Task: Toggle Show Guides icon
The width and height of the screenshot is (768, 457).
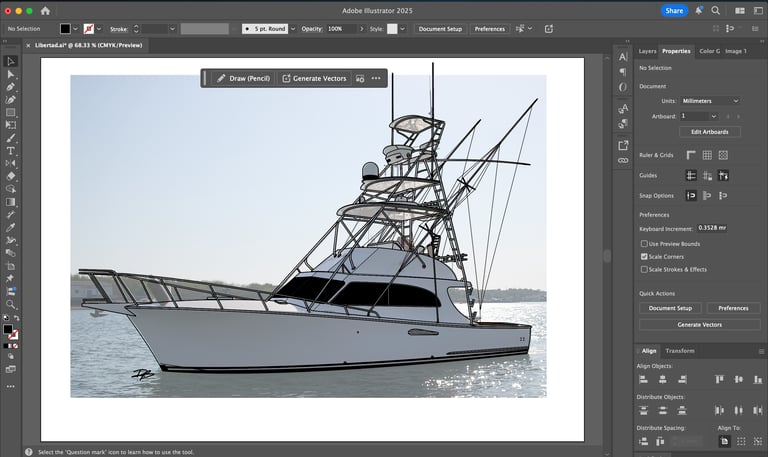Action: (691, 175)
